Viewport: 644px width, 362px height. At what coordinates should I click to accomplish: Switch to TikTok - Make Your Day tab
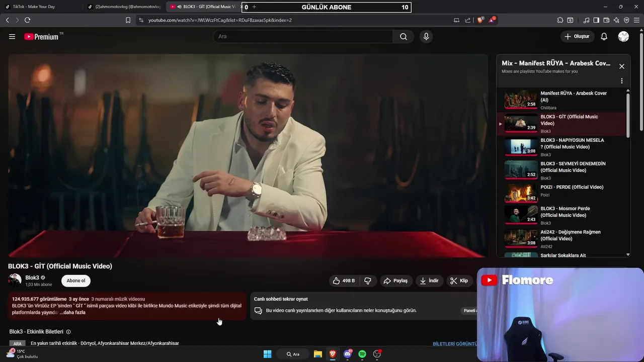coord(41,7)
